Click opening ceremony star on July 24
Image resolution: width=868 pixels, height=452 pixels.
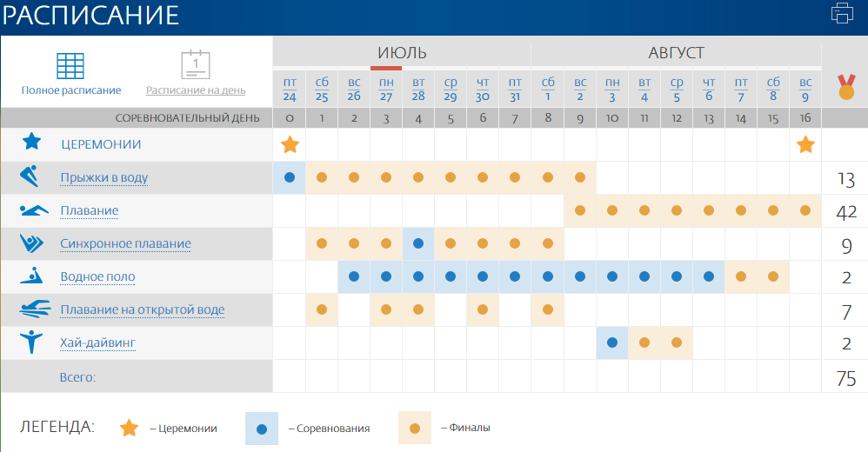point(290,145)
